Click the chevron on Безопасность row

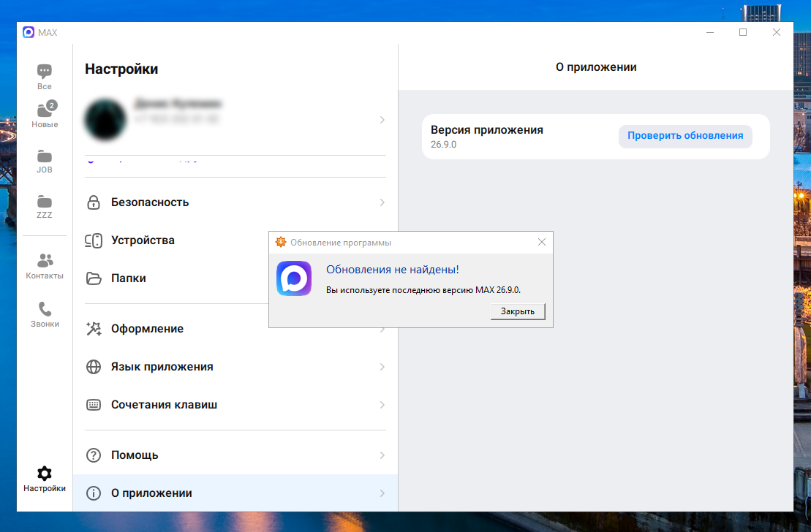point(382,202)
